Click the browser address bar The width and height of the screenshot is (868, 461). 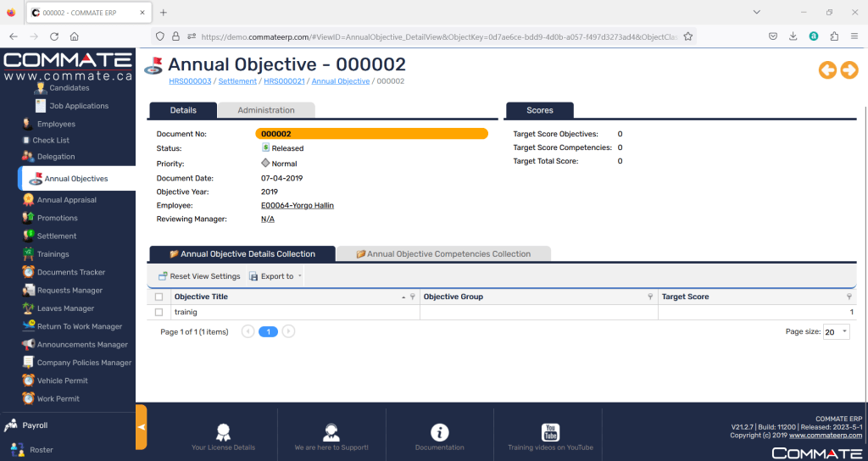439,36
